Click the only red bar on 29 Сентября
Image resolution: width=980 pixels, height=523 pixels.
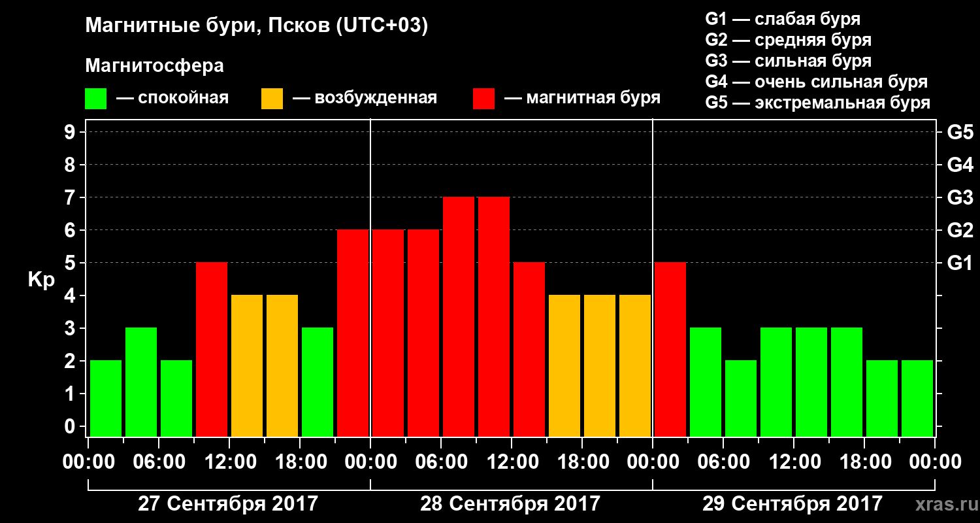[x=670, y=349]
